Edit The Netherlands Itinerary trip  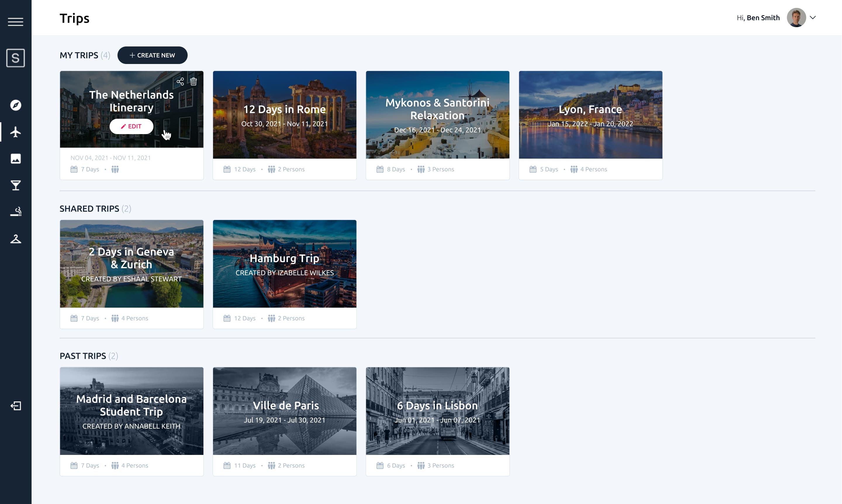click(132, 126)
